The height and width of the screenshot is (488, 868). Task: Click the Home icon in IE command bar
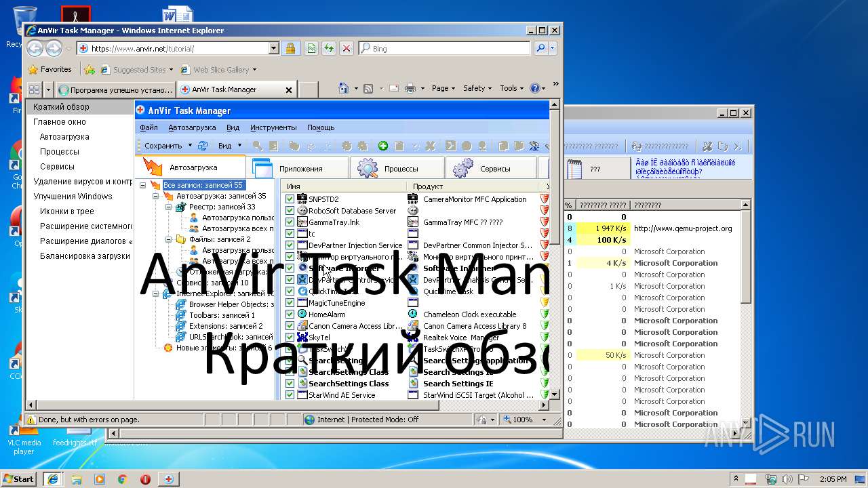(x=344, y=88)
